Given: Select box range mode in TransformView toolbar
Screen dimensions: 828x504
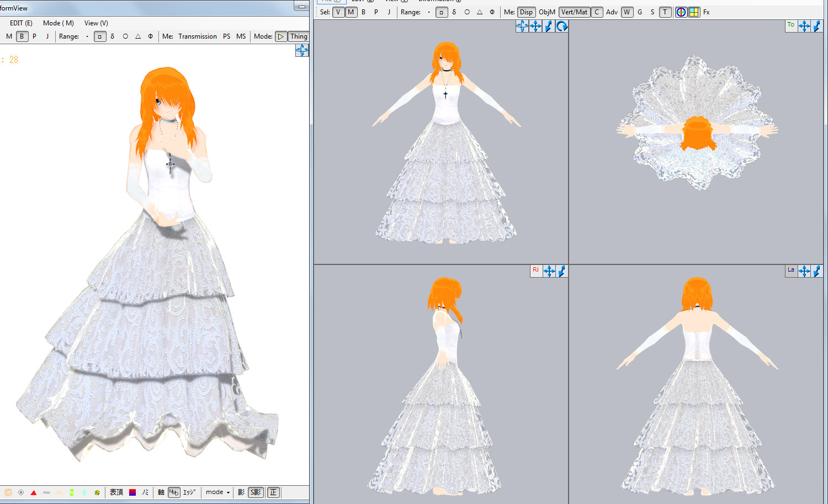Looking at the screenshot, I should 100,36.
